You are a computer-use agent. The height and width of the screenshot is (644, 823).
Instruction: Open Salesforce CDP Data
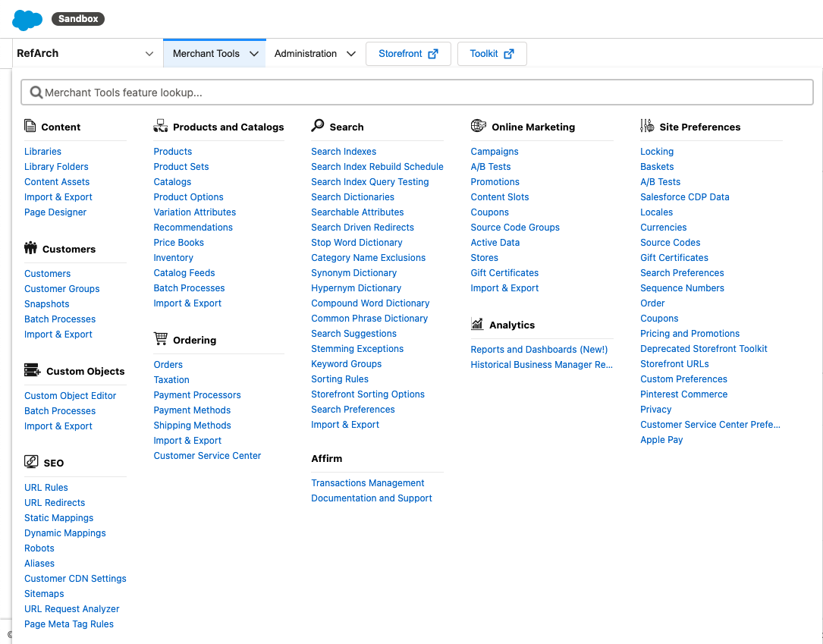[684, 196]
